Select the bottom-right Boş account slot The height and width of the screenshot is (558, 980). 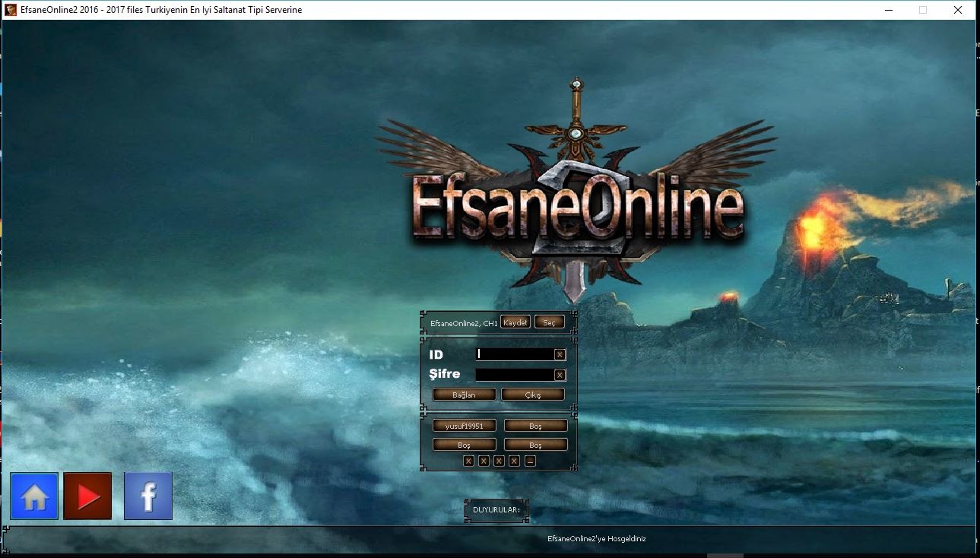click(x=535, y=445)
